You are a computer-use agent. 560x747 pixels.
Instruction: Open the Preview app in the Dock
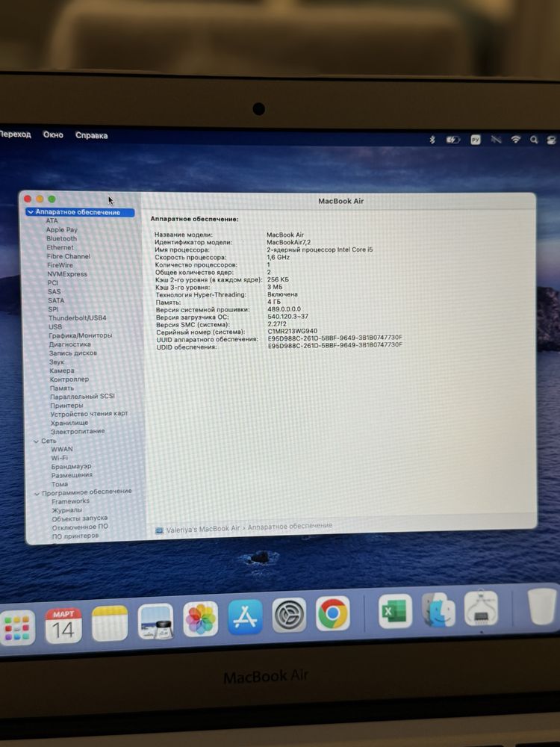pos(155,622)
